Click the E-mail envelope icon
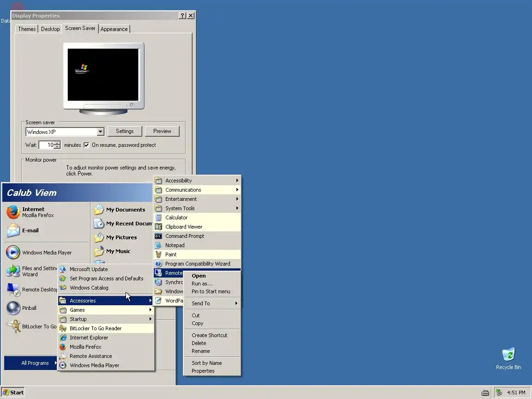Image resolution: width=532 pixels, height=399 pixels. click(13, 230)
